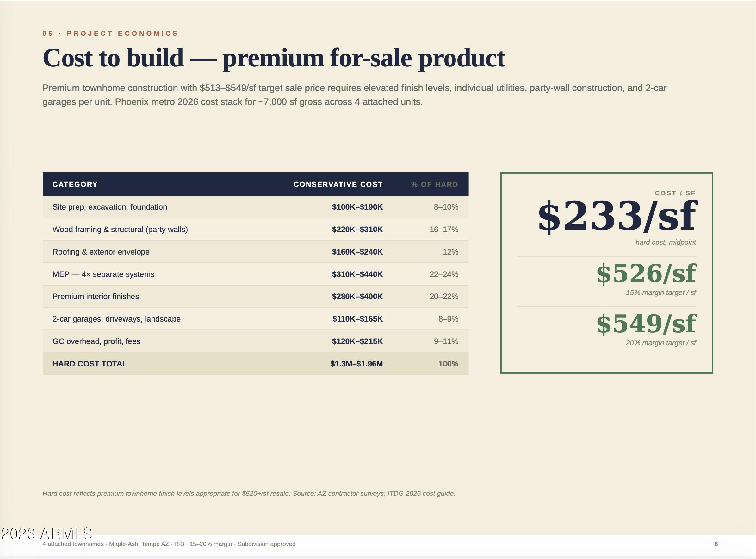Click the '$233/sf' hard cost figure
The height and width of the screenshot is (559, 756).
pos(617,216)
